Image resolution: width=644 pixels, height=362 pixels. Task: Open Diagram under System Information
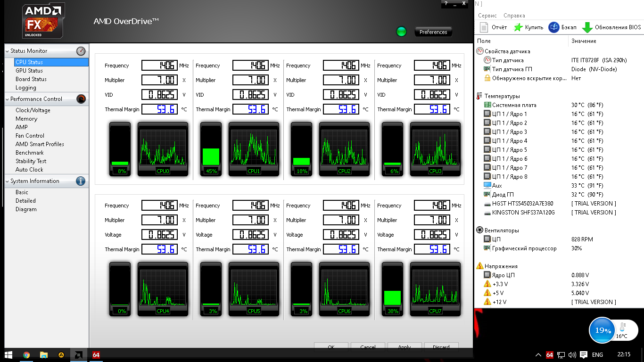click(x=26, y=209)
